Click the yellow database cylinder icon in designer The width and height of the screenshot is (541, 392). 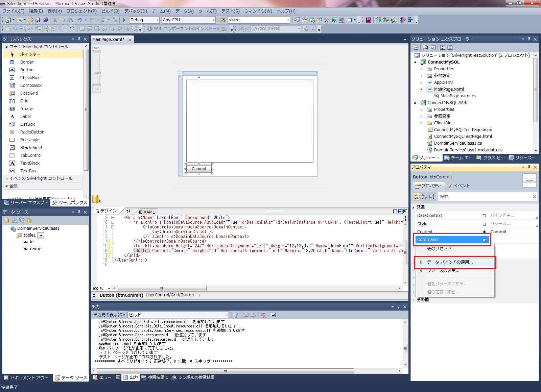coord(96,199)
